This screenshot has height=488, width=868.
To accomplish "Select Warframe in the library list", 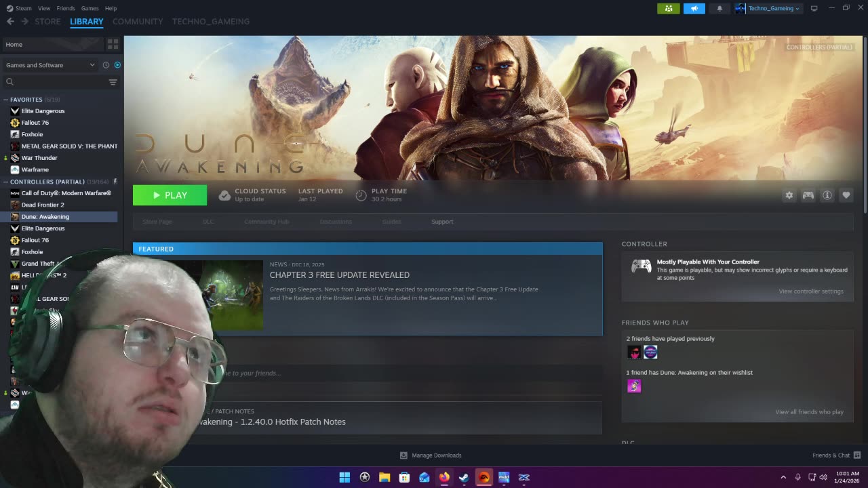I will pyautogui.click(x=35, y=169).
